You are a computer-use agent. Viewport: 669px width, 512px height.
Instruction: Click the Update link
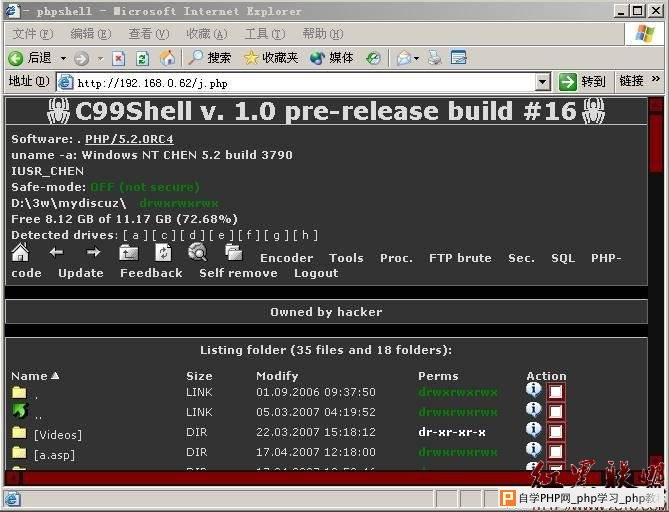81,273
